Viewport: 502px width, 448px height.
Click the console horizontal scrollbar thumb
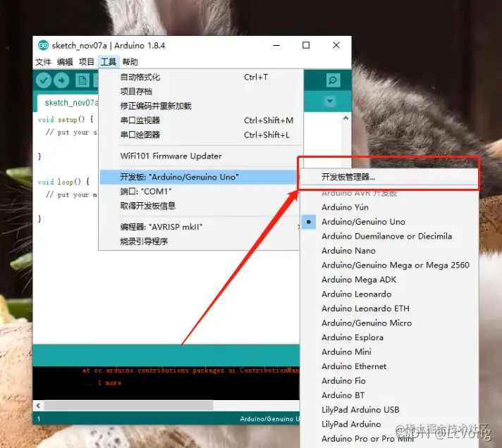pyautogui.click(x=129, y=406)
